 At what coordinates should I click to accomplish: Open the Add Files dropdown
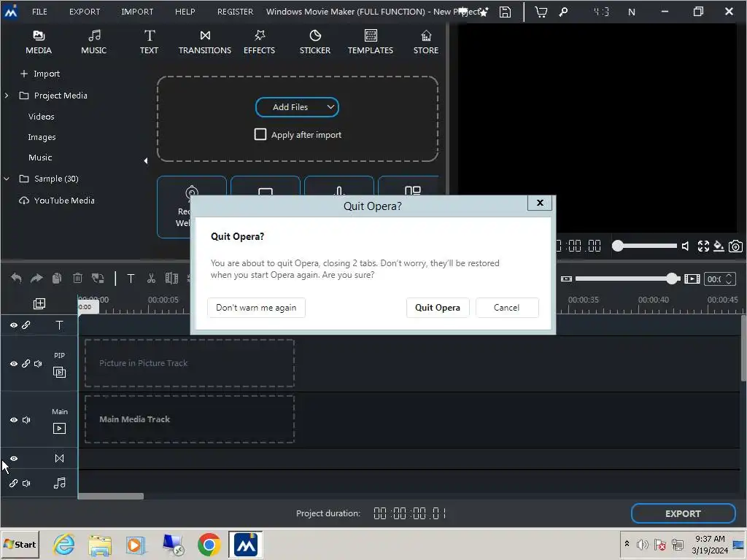click(x=330, y=107)
